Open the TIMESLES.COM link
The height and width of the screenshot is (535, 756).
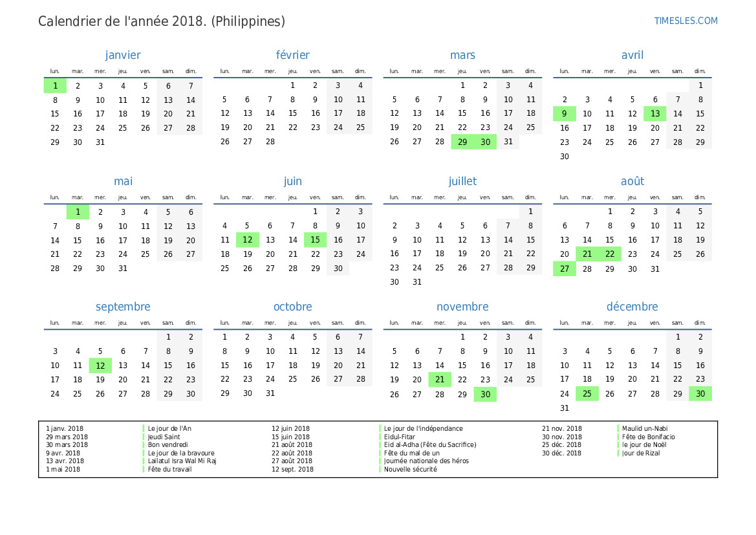pyautogui.click(x=686, y=21)
